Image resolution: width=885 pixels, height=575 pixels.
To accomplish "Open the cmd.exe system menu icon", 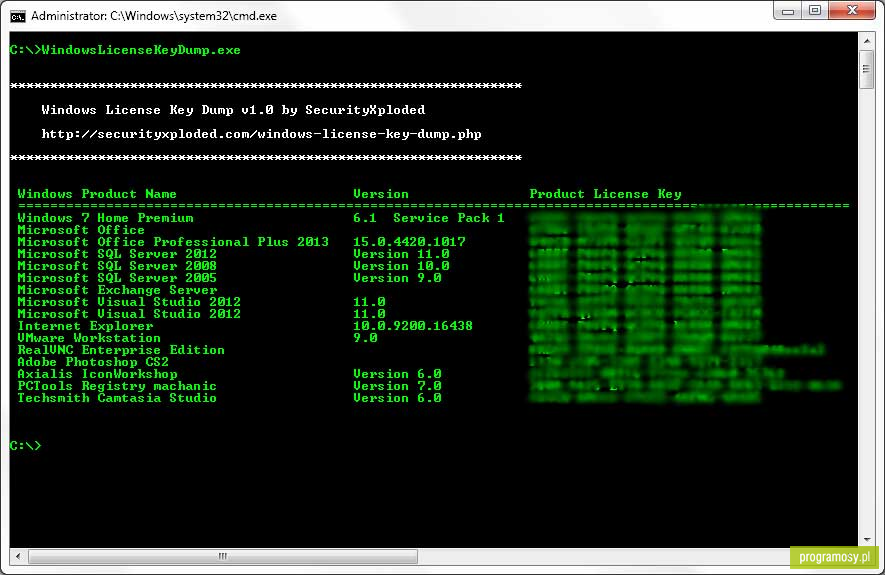I will (18, 16).
